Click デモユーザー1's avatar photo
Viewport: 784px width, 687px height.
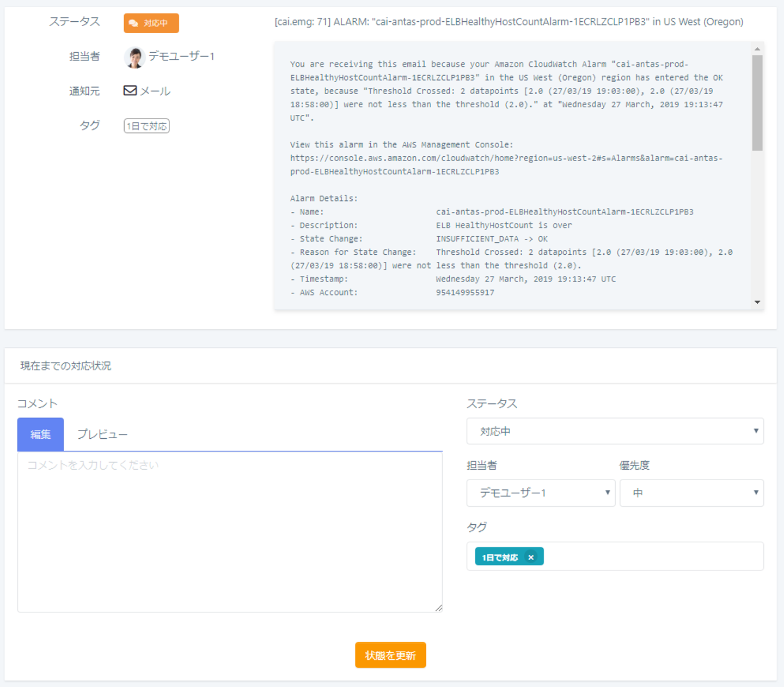coord(134,57)
